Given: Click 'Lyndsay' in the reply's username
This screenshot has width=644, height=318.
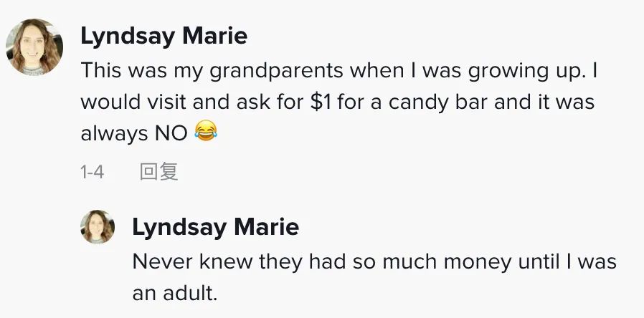Looking at the screenshot, I should pyautogui.click(x=179, y=227).
